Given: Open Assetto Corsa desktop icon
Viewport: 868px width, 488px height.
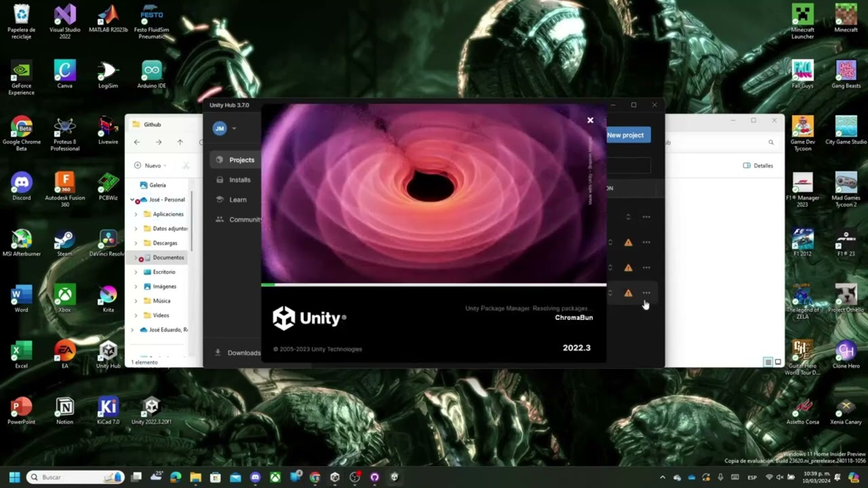Looking at the screenshot, I should tap(802, 411).
